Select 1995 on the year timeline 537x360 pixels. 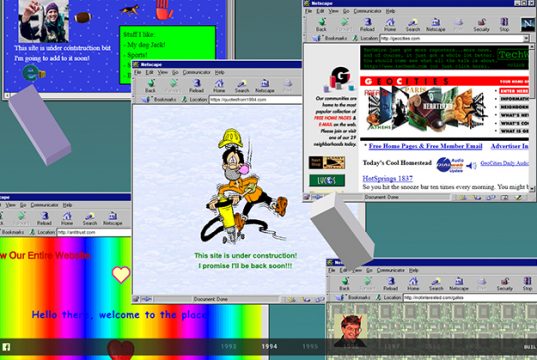(310, 347)
